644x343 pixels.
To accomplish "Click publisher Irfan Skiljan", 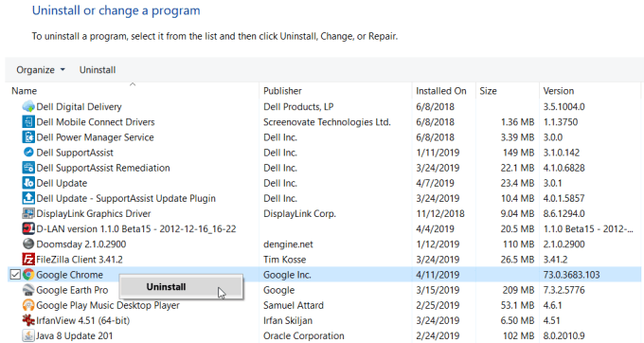I will (x=288, y=320).
